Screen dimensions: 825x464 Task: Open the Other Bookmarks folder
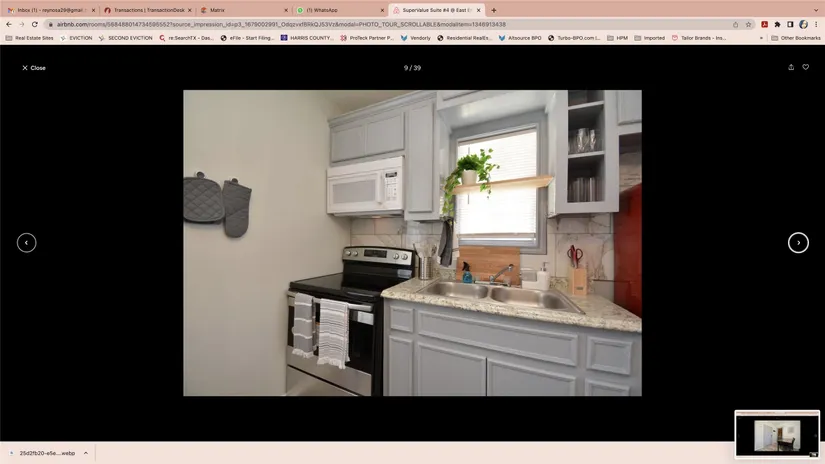coord(796,38)
